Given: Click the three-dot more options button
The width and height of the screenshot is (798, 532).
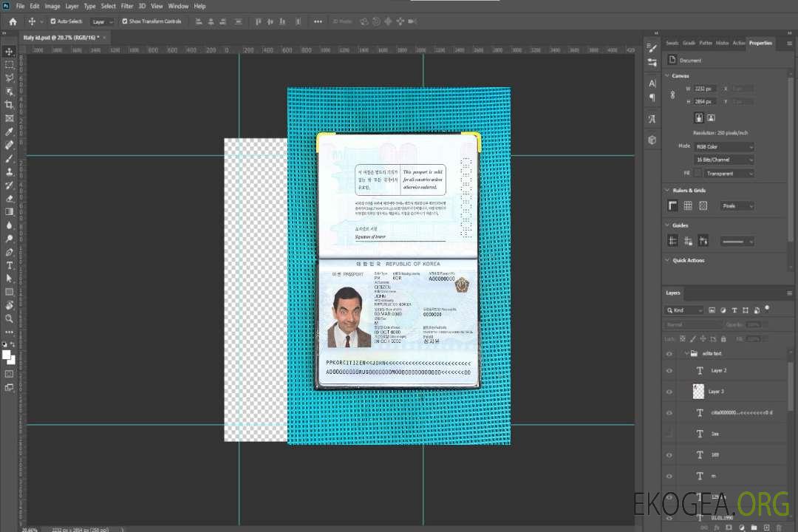Looking at the screenshot, I should click(x=318, y=21).
